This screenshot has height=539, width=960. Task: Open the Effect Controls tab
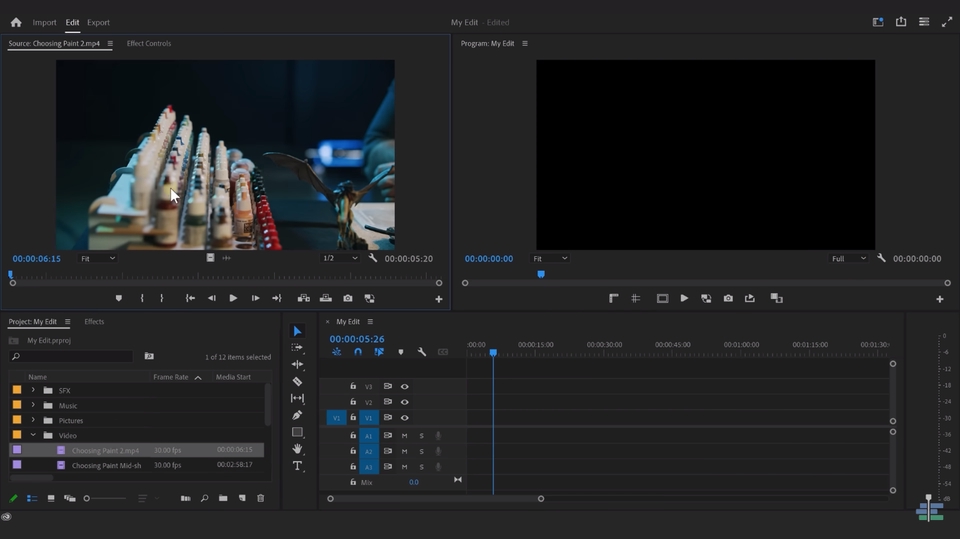tap(149, 43)
